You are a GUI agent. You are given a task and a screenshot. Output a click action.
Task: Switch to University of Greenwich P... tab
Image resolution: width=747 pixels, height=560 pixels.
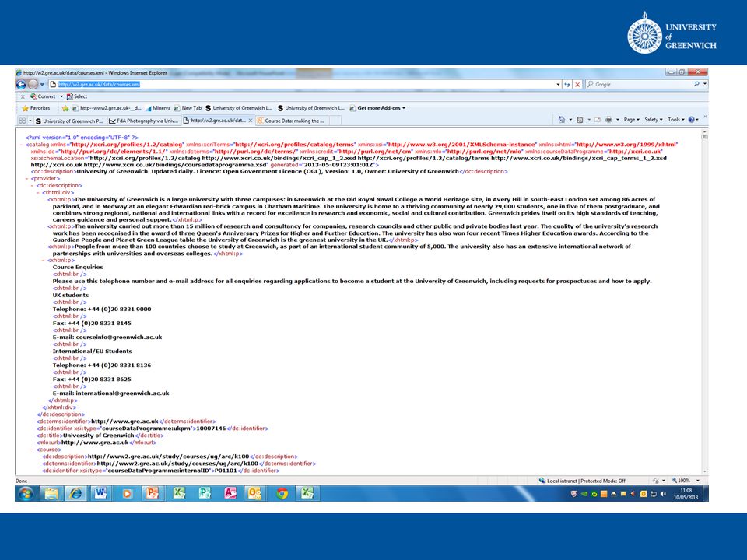coord(69,121)
